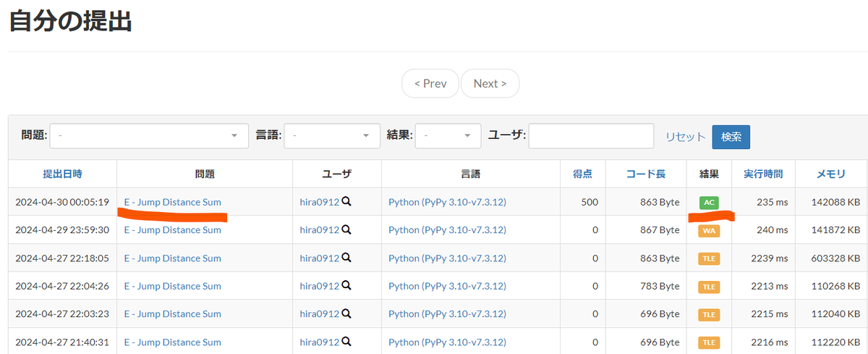Viewport: 868px width, 354px height.
Task: Click TLE badge in the 2239 ms row
Action: pyautogui.click(x=709, y=258)
